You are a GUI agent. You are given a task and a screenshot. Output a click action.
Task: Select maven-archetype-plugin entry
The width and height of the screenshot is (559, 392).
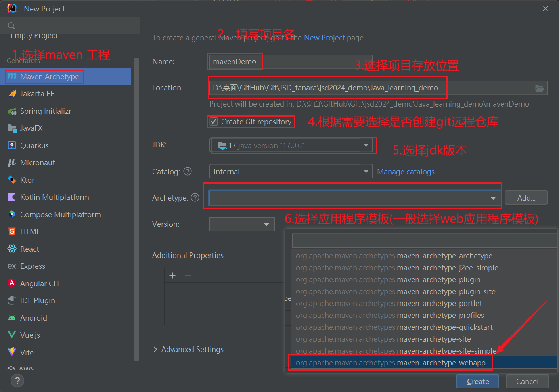[x=424, y=279]
